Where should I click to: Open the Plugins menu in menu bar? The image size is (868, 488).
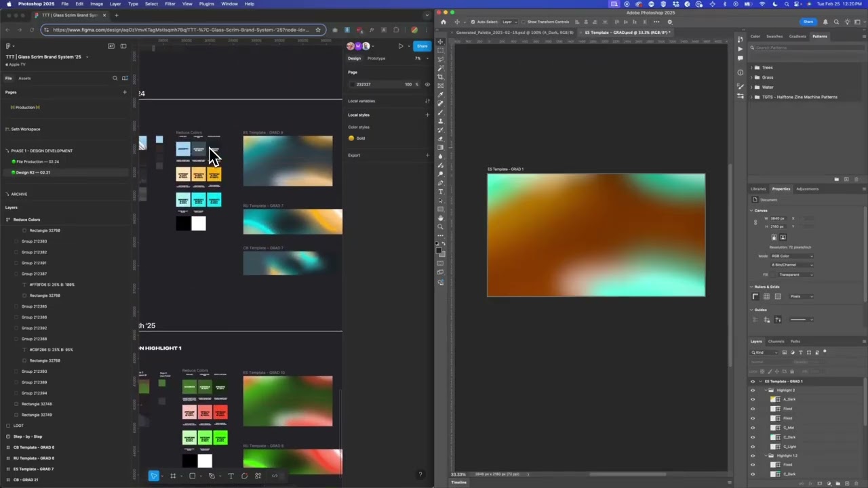click(207, 4)
